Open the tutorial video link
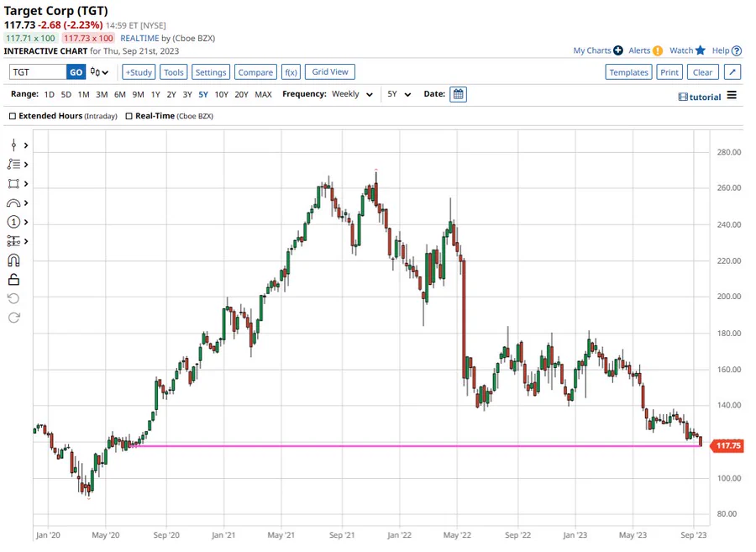Screen dimensions: 756x552 pos(700,97)
